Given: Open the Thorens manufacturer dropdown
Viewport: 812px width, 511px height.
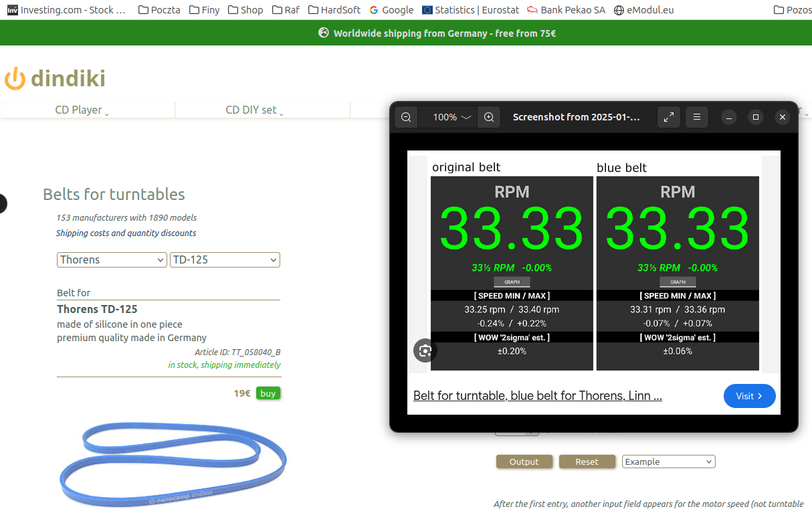Looking at the screenshot, I should point(112,260).
